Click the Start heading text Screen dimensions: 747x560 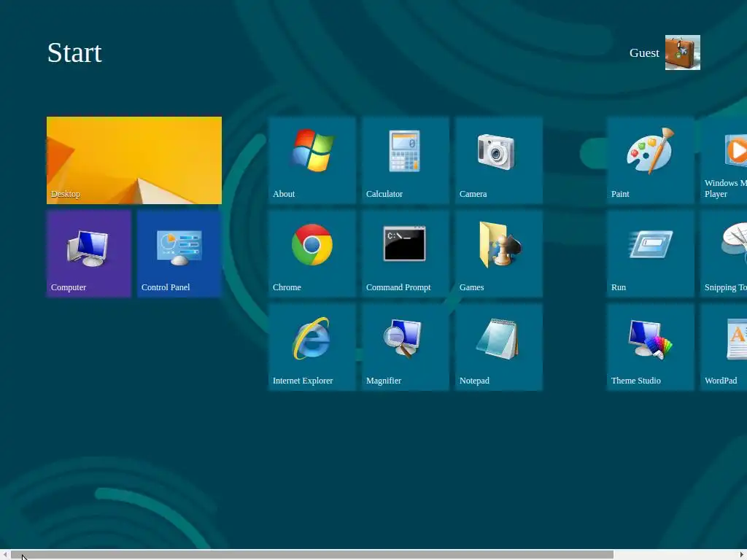pos(74,52)
